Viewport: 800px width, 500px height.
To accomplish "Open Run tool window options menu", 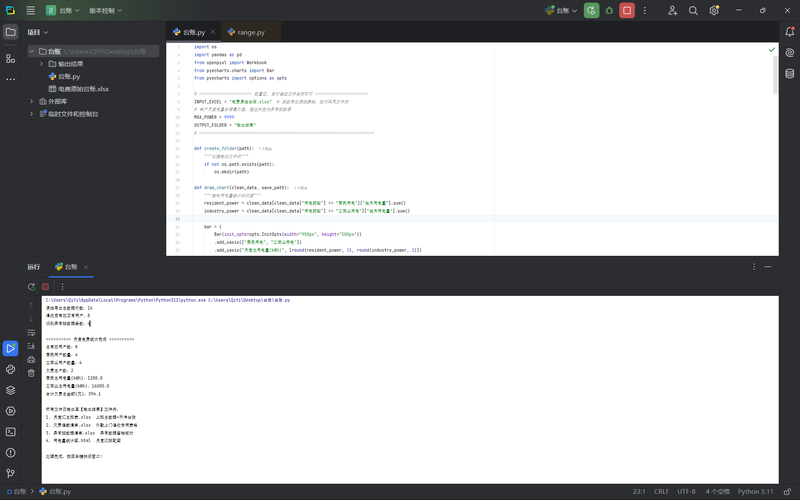I will (x=754, y=267).
